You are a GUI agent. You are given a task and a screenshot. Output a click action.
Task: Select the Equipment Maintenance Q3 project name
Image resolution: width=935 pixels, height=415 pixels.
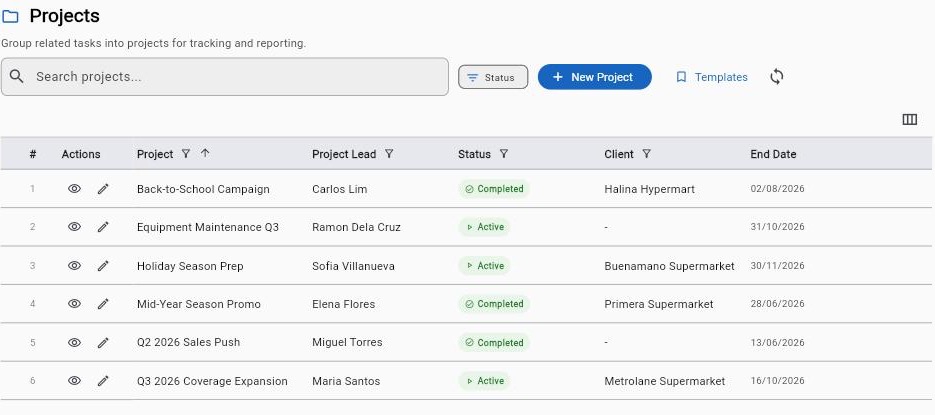click(x=208, y=227)
